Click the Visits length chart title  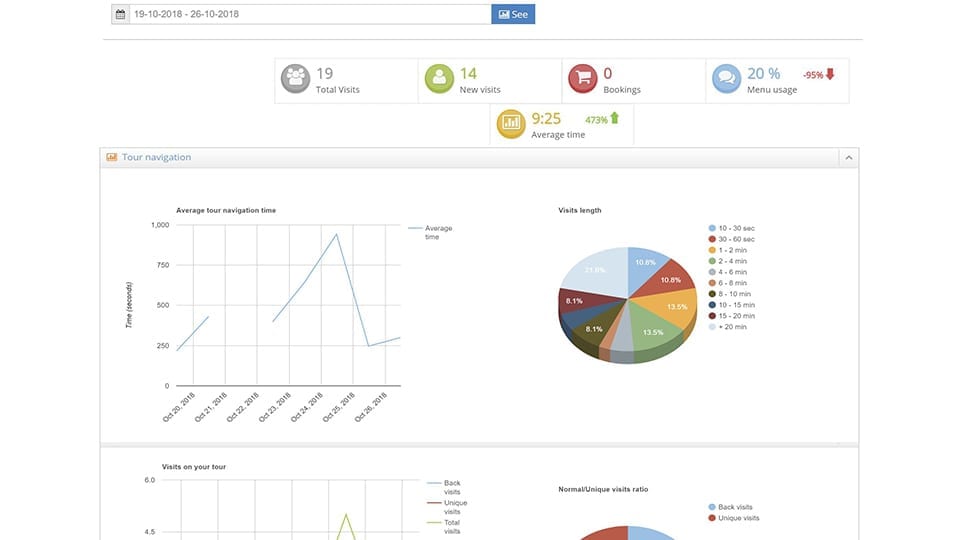point(580,210)
